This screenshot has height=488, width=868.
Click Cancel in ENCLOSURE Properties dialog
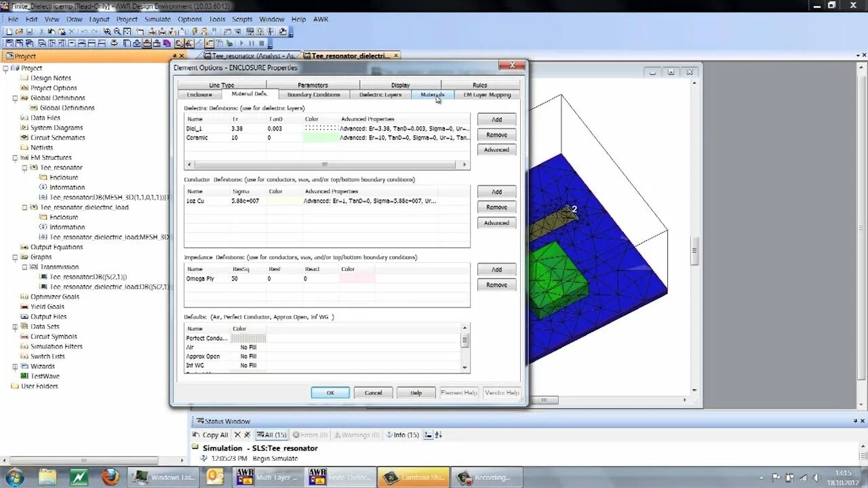pos(373,392)
